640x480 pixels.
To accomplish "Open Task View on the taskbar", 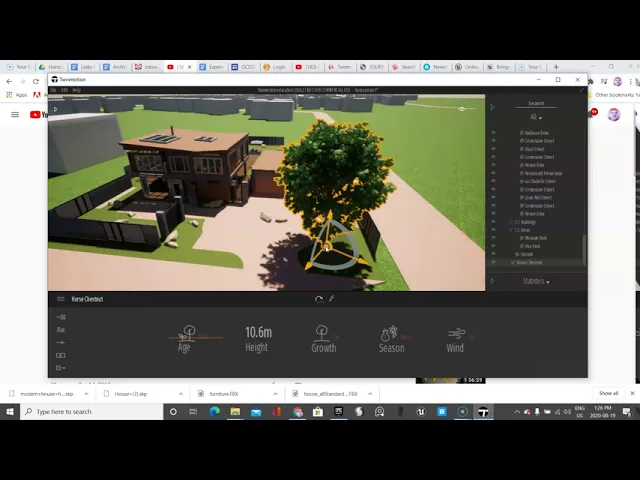I will pyautogui.click(x=193, y=412).
